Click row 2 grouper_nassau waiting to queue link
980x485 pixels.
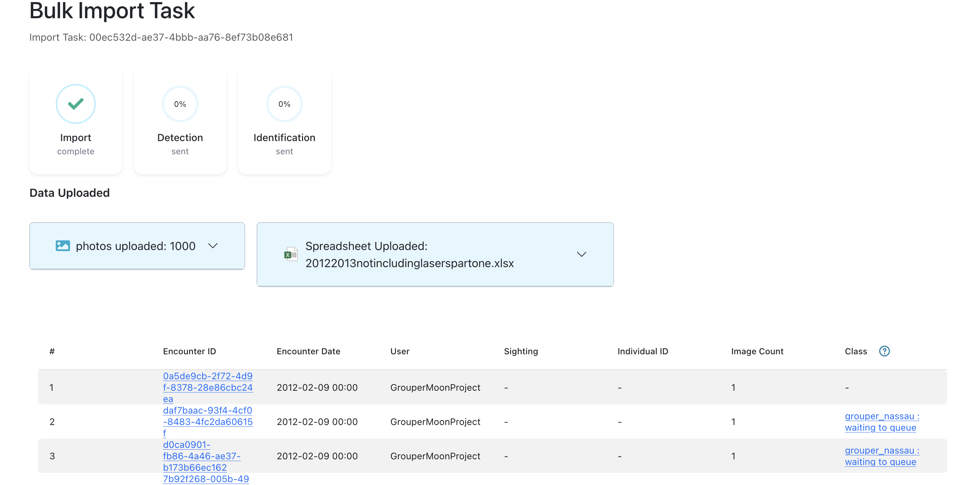click(x=881, y=421)
